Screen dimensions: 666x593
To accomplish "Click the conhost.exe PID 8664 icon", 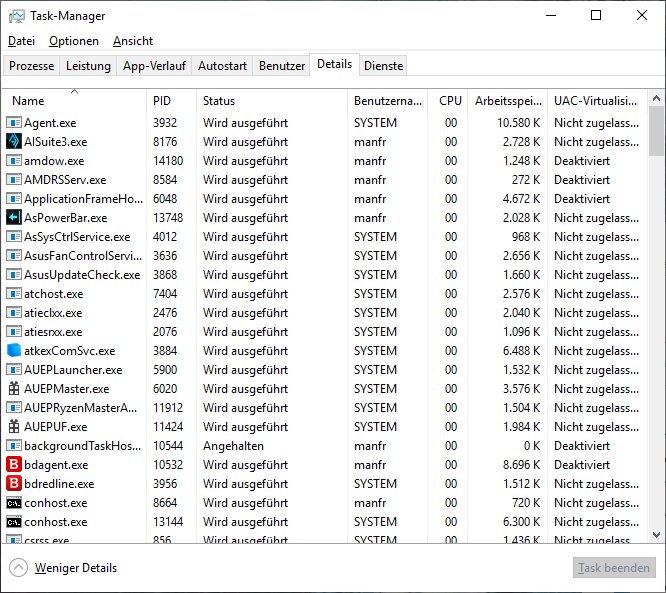I will [x=14, y=503].
